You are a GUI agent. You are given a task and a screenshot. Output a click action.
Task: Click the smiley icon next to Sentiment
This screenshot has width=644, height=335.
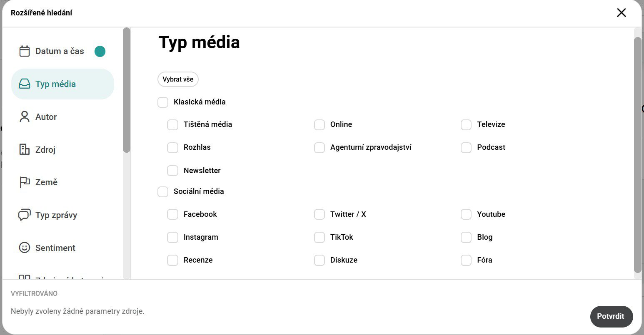(x=25, y=248)
